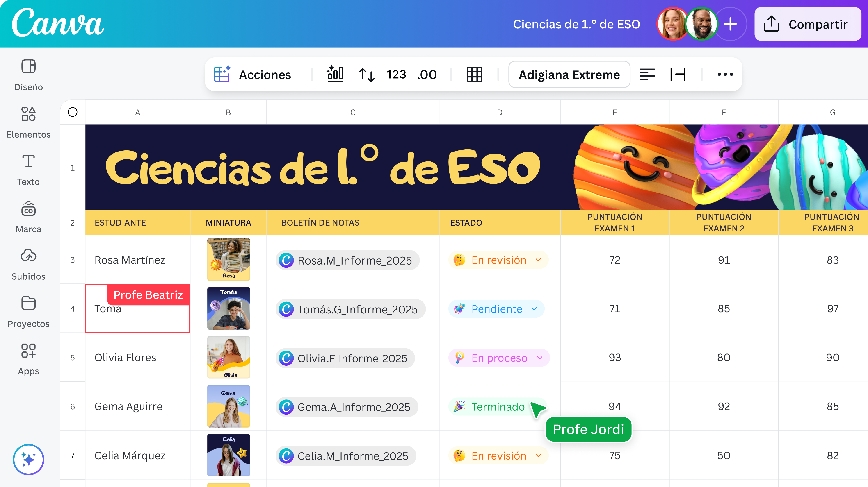868x487 pixels.
Task: Click Olivia's miniatura thumbnail image
Action: click(x=228, y=357)
